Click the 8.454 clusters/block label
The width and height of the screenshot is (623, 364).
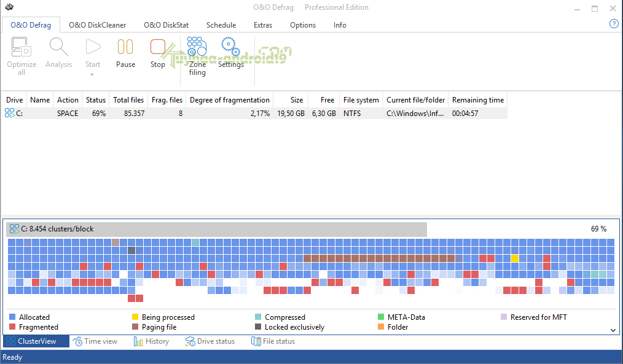click(61, 228)
